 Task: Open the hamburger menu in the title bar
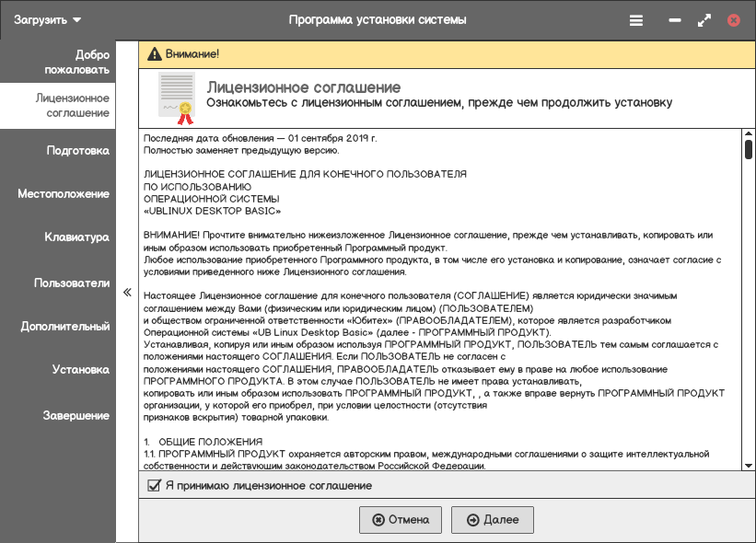tap(636, 20)
